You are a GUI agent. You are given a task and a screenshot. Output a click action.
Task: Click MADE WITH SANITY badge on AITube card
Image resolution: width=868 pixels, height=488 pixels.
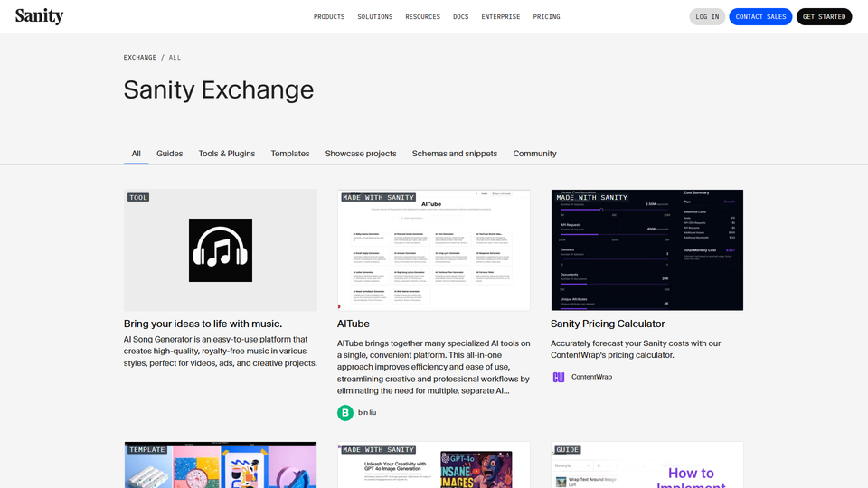(378, 198)
